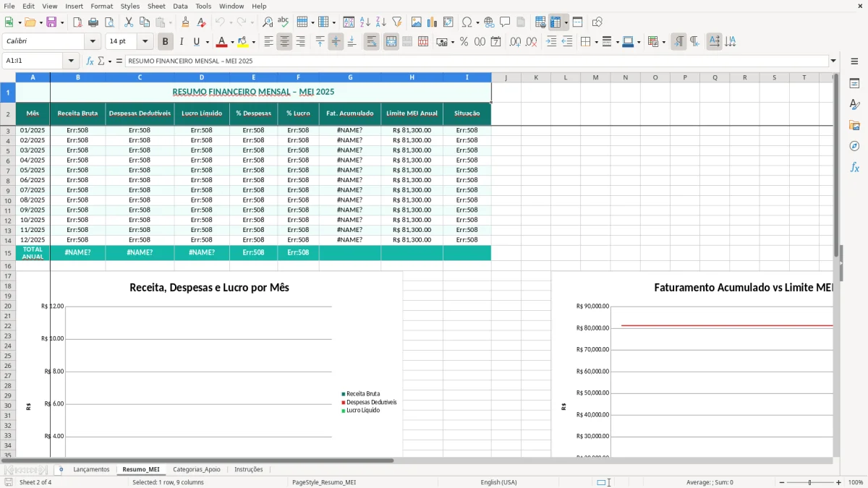Click the Format as Percent icon

tap(464, 42)
